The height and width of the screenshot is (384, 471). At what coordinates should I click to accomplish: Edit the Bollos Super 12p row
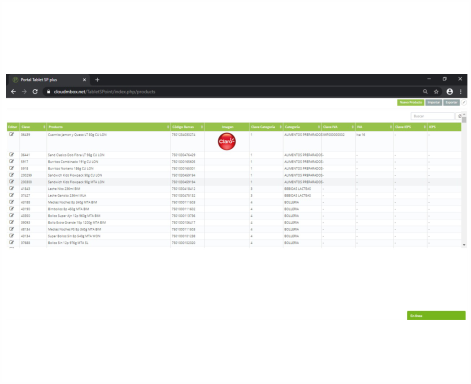[11, 215]
